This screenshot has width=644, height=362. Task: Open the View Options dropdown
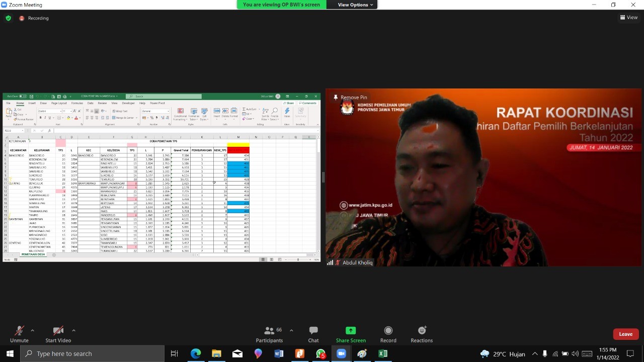pos(355,5)
